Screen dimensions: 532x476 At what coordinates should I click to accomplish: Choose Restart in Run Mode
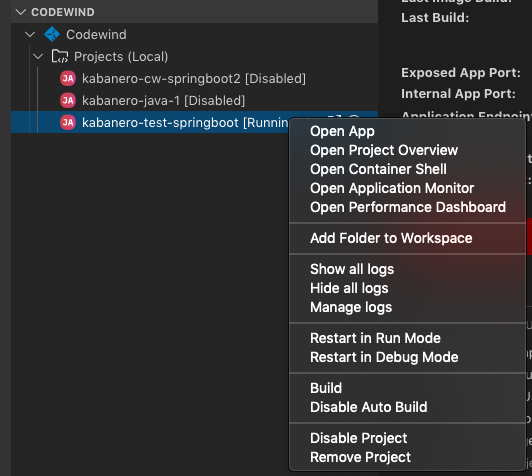(x=407, y=338)
